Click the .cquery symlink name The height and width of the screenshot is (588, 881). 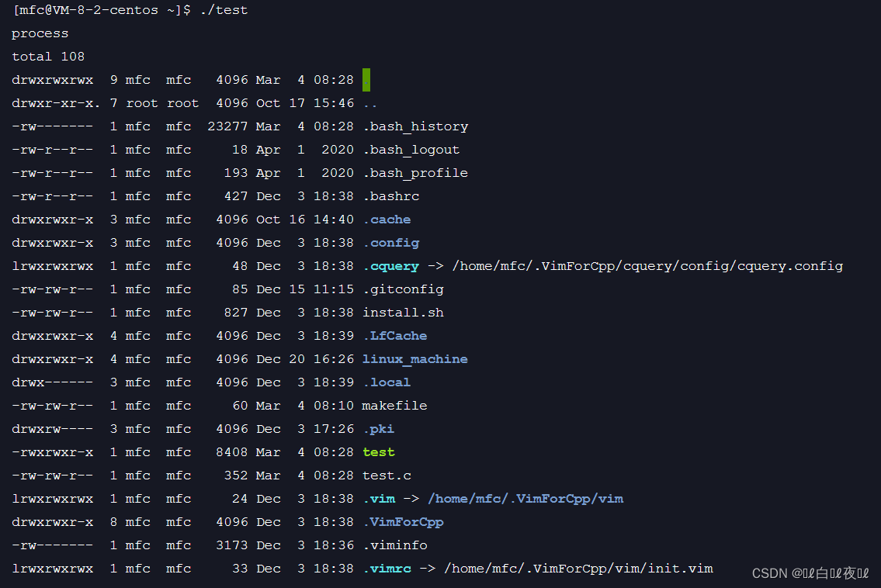coord(391,265)
